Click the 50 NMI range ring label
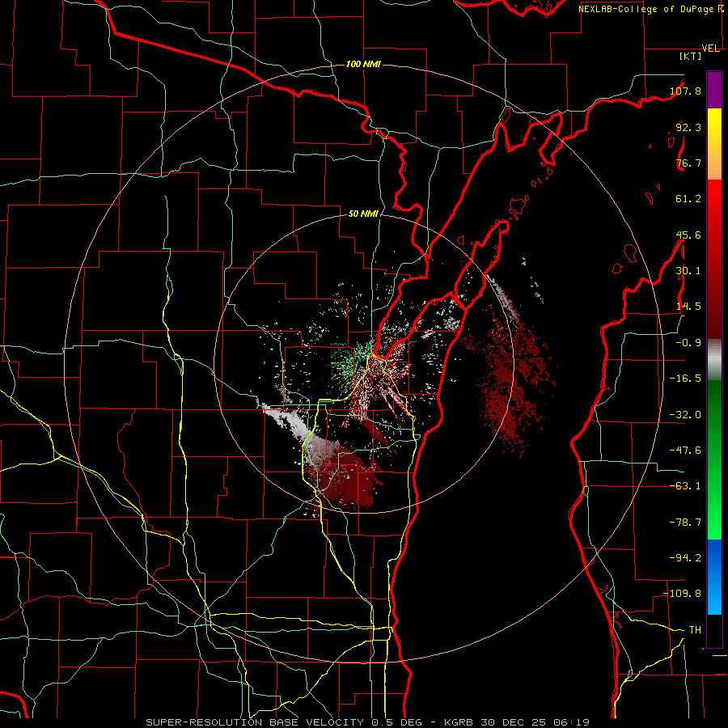The width and height of the screenshot is (728, 728). click(363, 214)
